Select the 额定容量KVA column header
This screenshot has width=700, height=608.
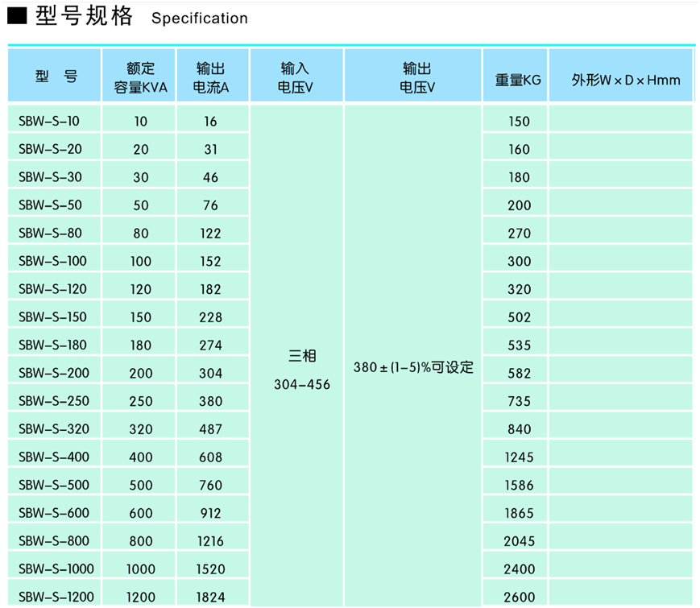(139, 74)
